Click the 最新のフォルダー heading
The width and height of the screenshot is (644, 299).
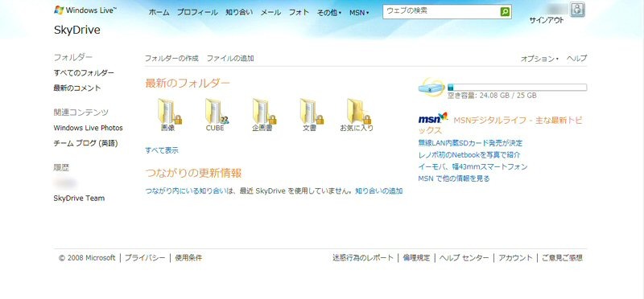(188, 84)
